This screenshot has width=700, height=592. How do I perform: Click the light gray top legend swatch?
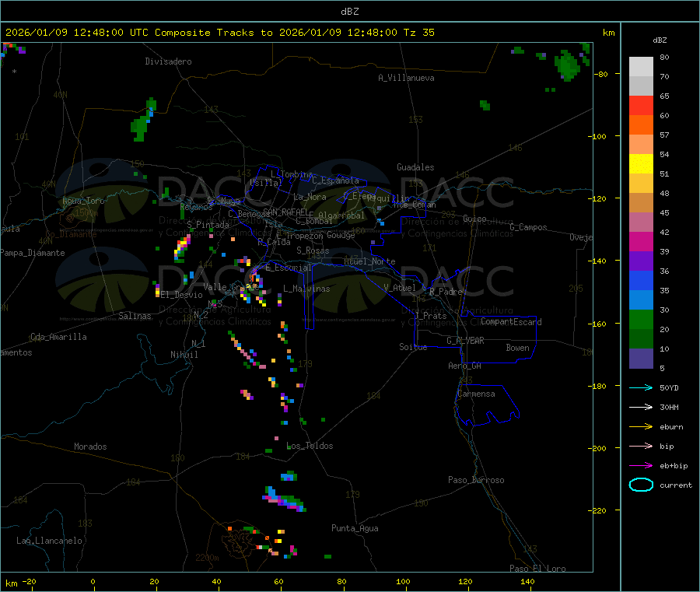tap(641, 66)
